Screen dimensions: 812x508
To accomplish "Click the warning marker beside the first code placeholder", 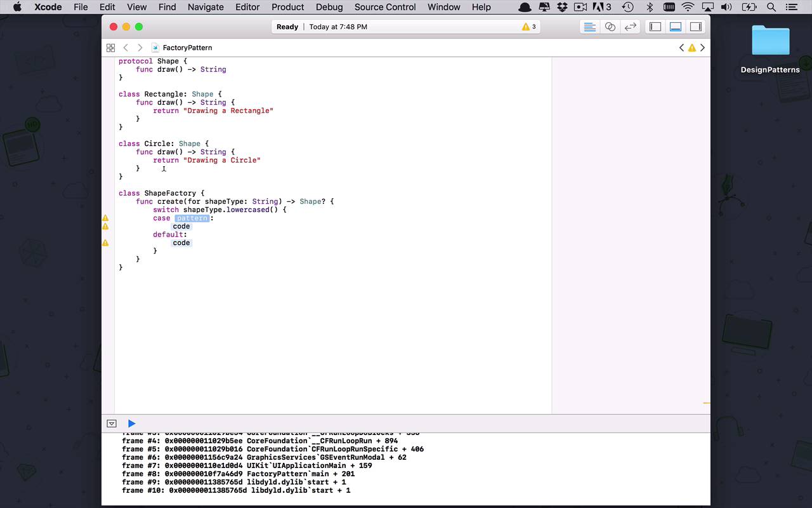I will (x=105, y=226).
